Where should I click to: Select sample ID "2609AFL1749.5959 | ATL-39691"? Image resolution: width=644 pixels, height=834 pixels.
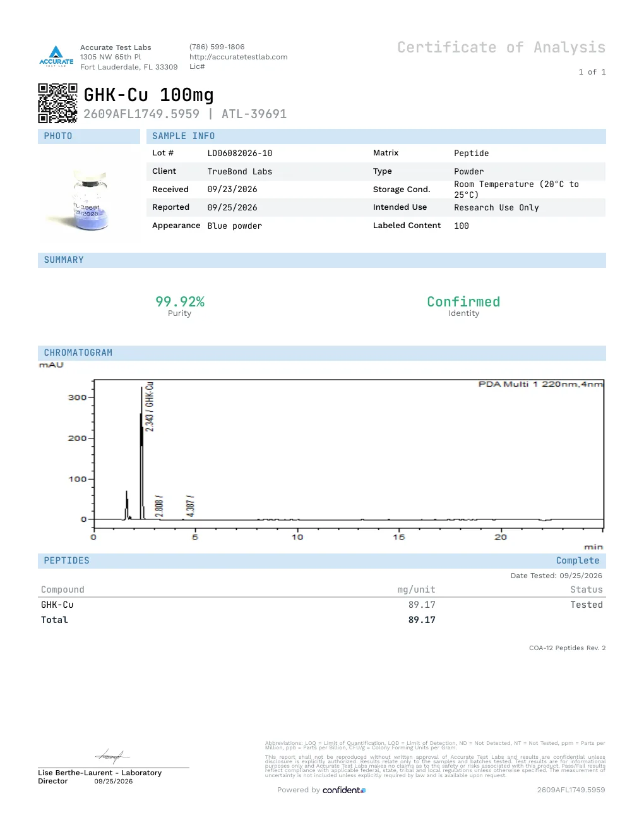tap(185, 114)
